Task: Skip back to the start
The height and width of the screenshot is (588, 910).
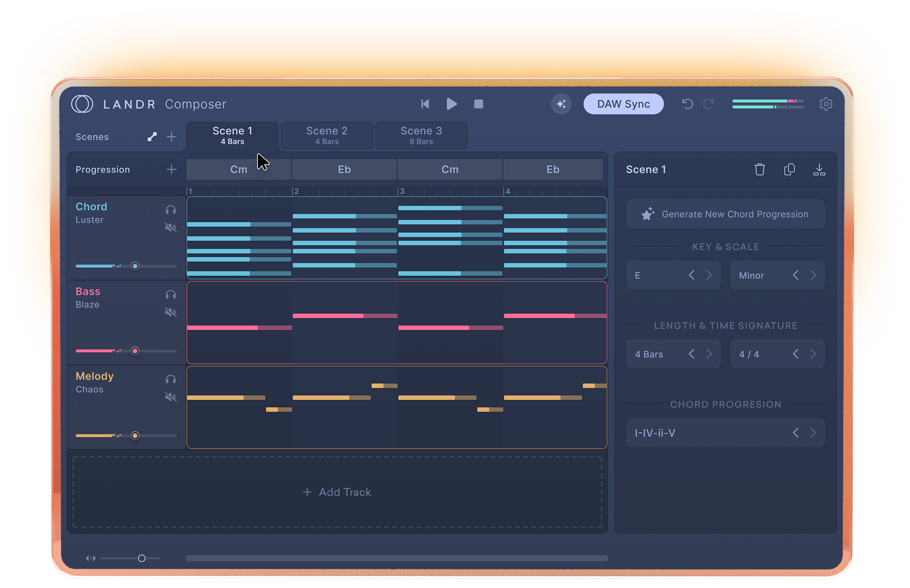Action: pos(425,104)
